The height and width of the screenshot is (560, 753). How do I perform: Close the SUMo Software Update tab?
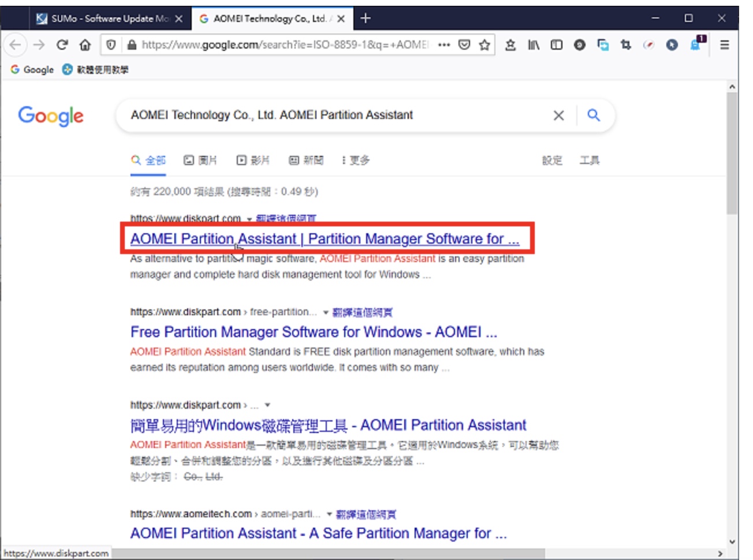click(x=179, y=19)
